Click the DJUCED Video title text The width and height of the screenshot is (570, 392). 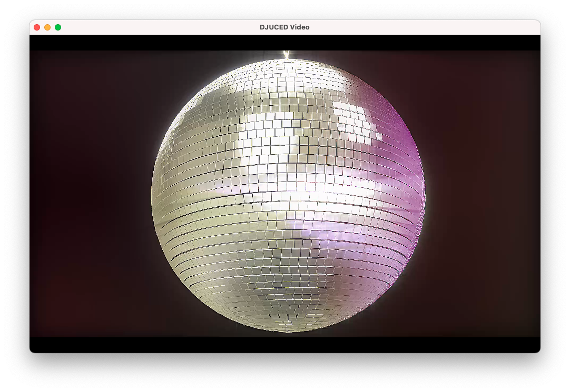pyautogui.click(x=284, y=27)
